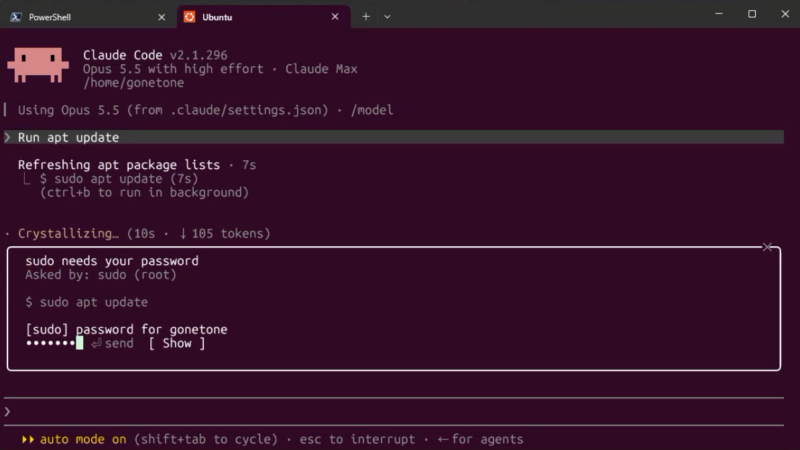Open a new terminal tab
This screenshot has width=800, height=450.
(366, 17)
